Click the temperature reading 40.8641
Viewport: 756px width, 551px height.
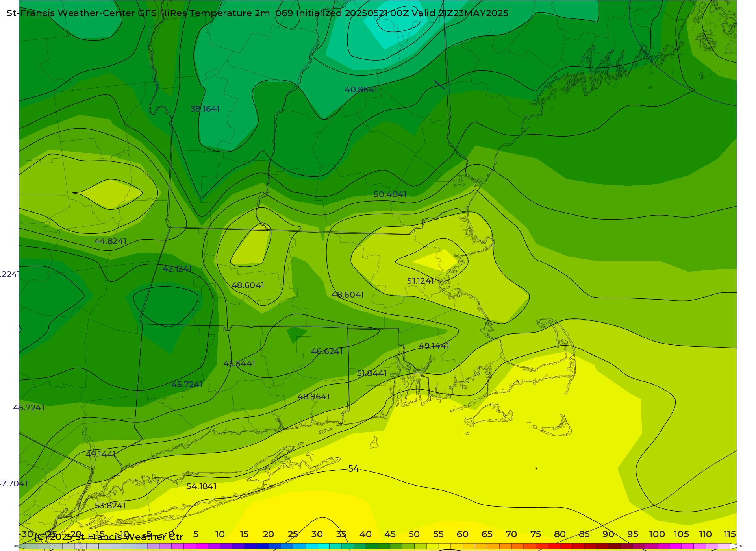[361, 90]
